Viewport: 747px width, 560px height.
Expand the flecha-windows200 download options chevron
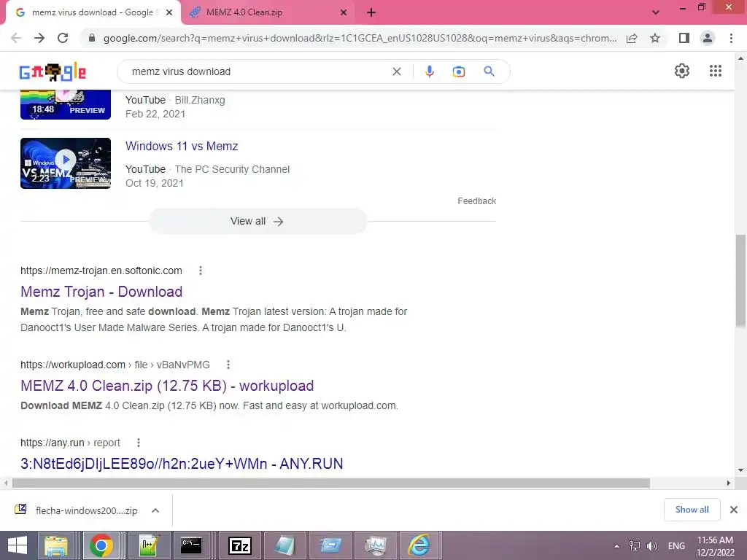[155, 510]
